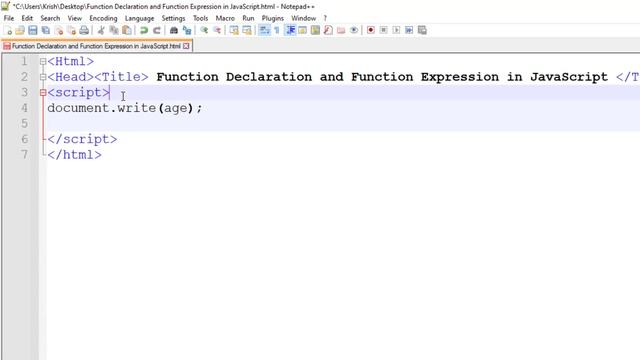Open the user-defined language dialog icon
This screenshot has height=360, width=640.
302,30
